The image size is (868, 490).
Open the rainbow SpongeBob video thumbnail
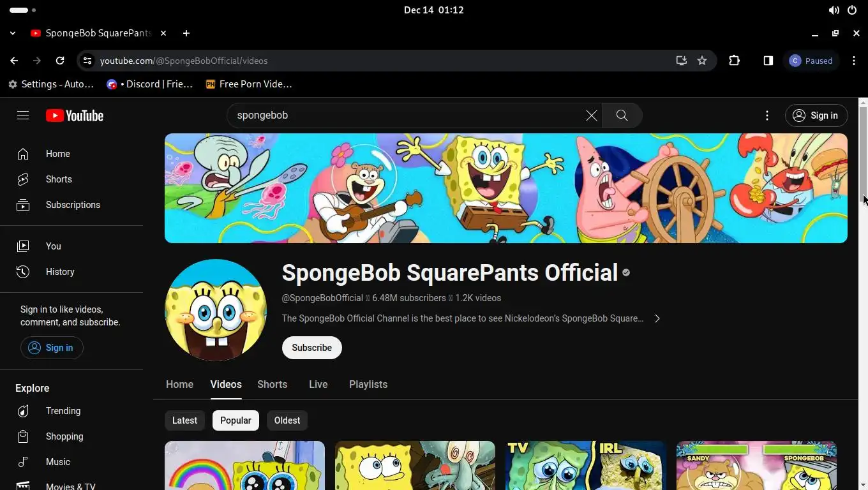click(244, 466)
